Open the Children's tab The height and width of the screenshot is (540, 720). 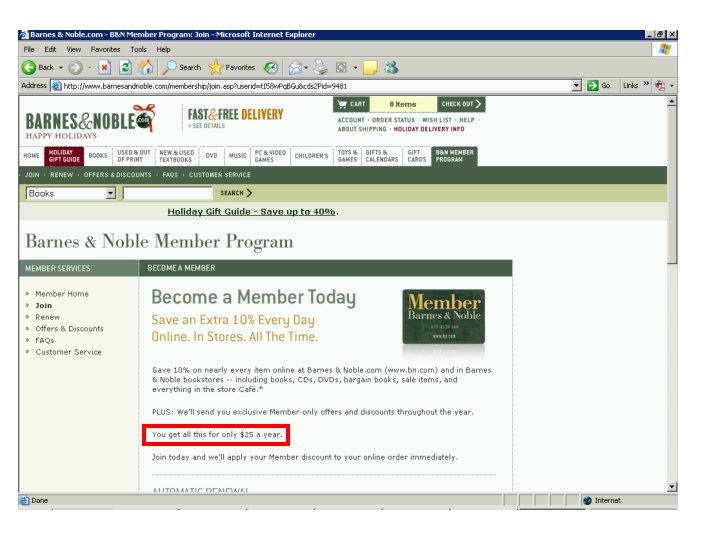[x=311, y=156]
